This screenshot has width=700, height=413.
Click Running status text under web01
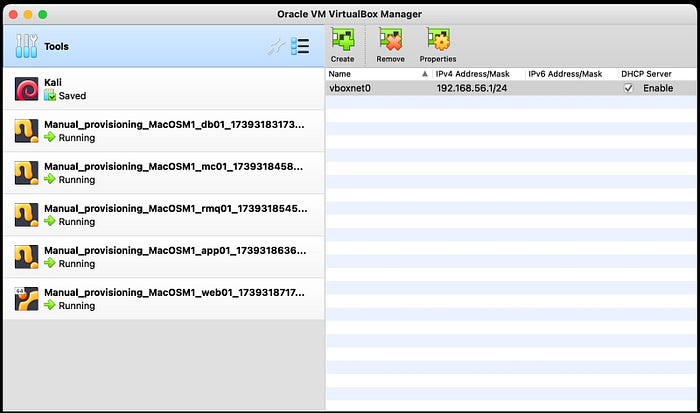pos(77,305)
